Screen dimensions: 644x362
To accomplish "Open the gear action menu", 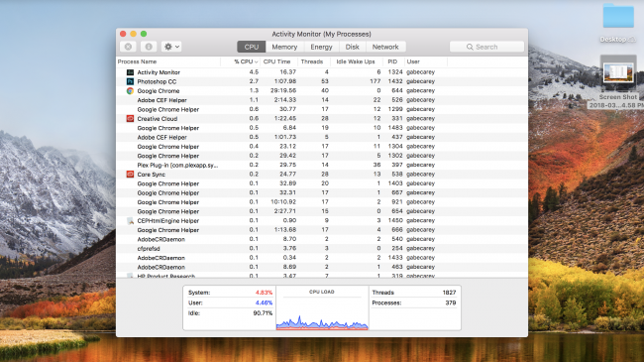I will pos(171,47).
